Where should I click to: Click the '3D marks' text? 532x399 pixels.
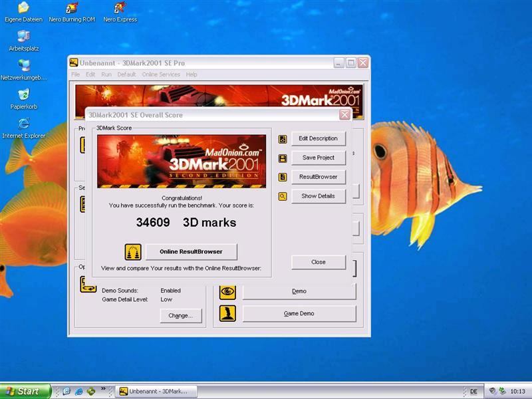[x=209, y=223]
